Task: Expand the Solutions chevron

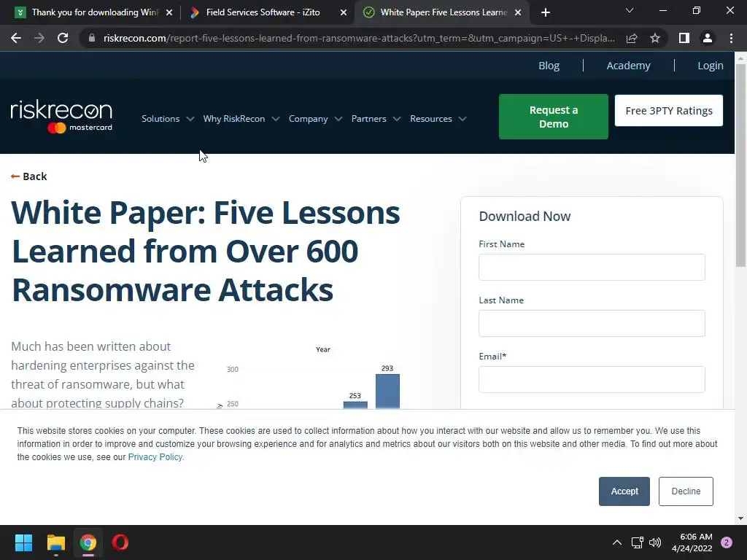Action: [190, 119]
